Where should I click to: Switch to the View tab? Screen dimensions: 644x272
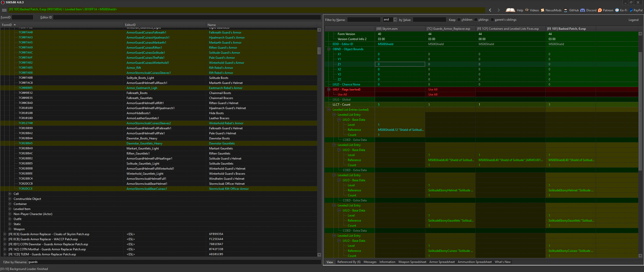point(330,262)
